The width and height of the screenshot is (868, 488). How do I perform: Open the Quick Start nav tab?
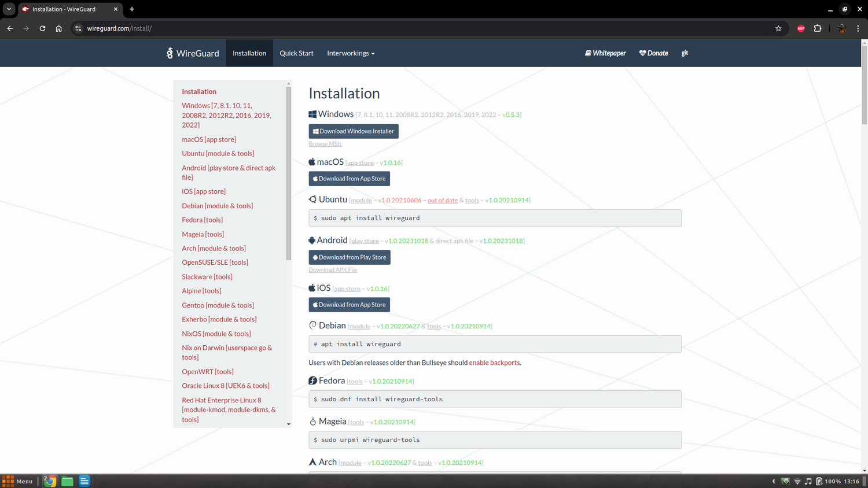tap(296, 53)
